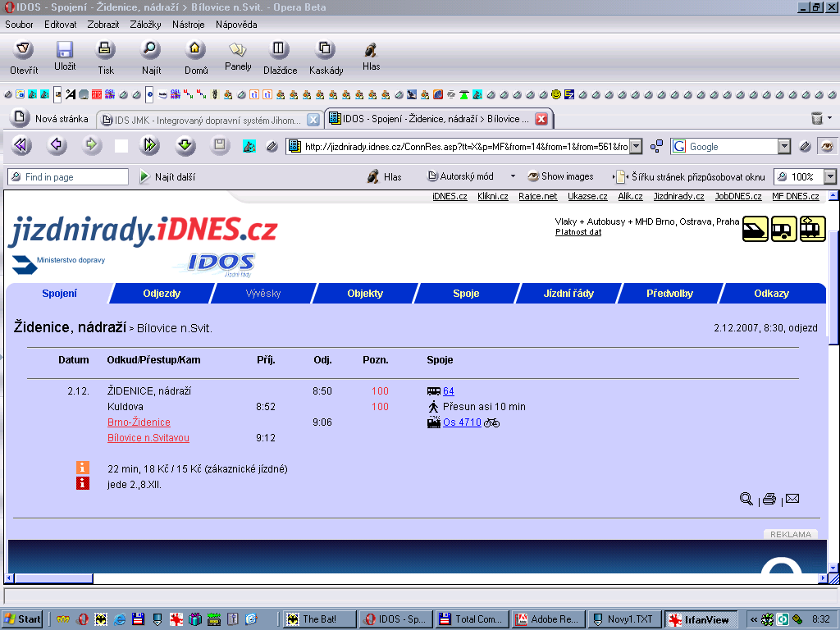Click the Najít (Find) toolbar icon
The height and width of the screenshot is (630, 840).
pos(151,49)
